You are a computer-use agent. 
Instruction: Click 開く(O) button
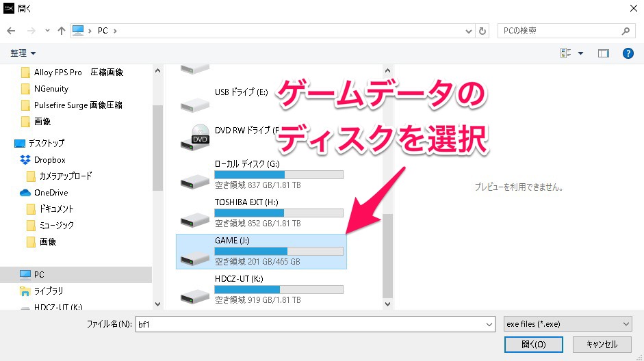tap(534, 344)
